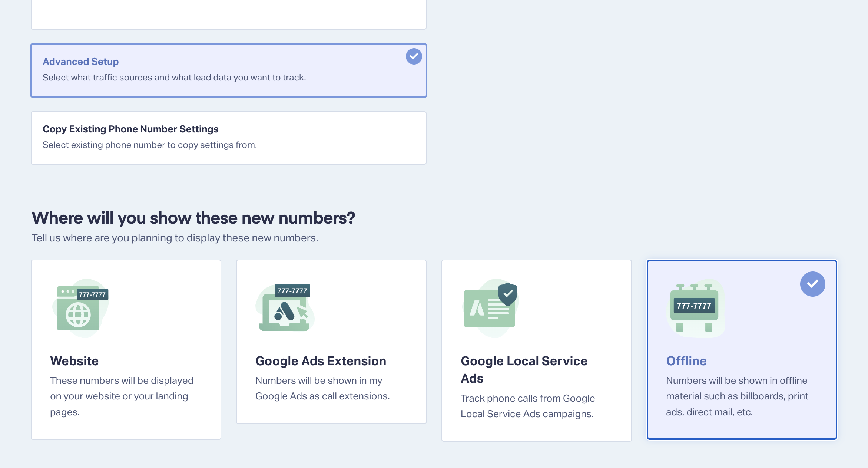This screenshot has width=868, height=468.
Task: Click the Google Local Service Ads title
Action: (x=524, y=369)
